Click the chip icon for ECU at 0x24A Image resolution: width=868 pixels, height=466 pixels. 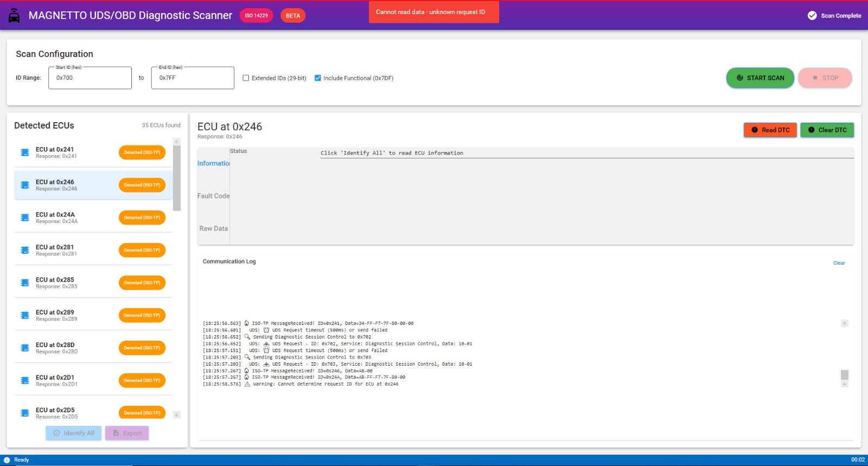pyautogui.click(x=25, y=218)
